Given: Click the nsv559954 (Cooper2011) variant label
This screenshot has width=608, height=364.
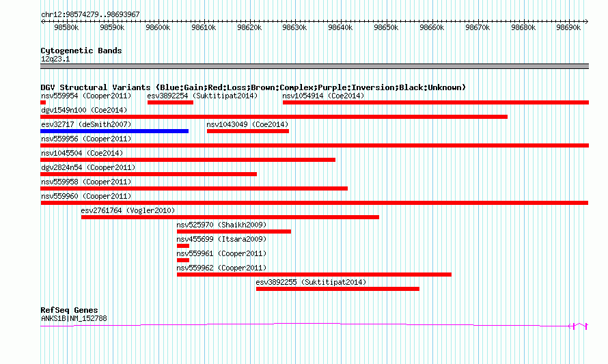Looking at the screenshot, I should tap(86, 96).
